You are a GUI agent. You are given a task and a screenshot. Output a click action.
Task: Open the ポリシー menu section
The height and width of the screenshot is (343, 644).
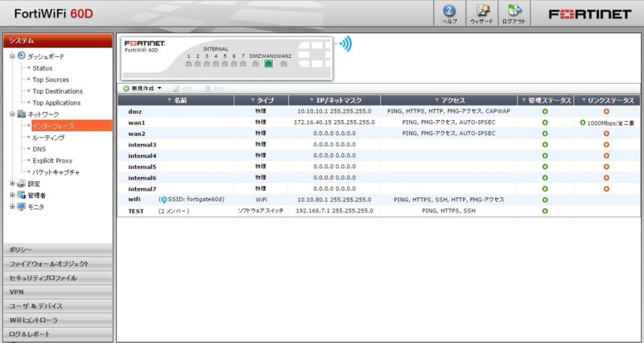58,250
